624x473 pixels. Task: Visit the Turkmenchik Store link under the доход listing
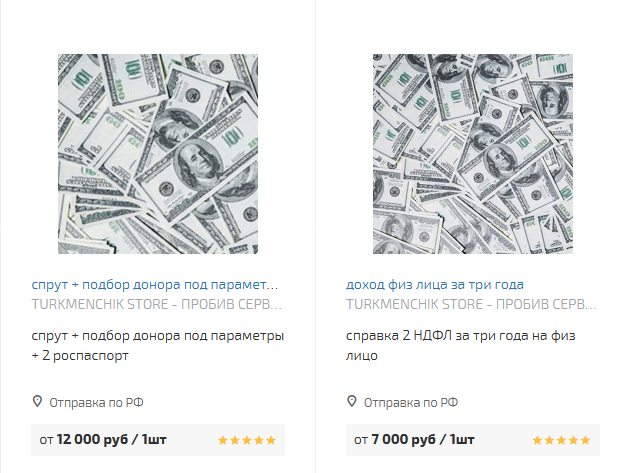[x=471, y=302]
